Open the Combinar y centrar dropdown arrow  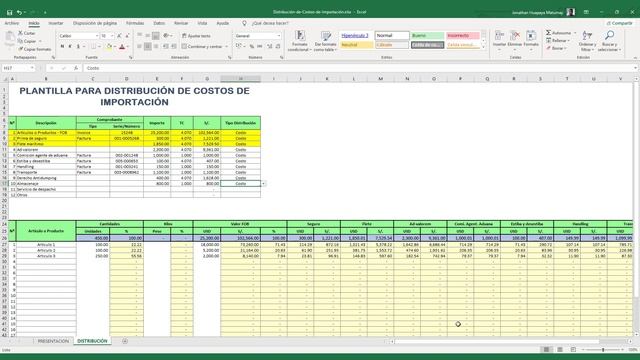[x=227, y=47]
